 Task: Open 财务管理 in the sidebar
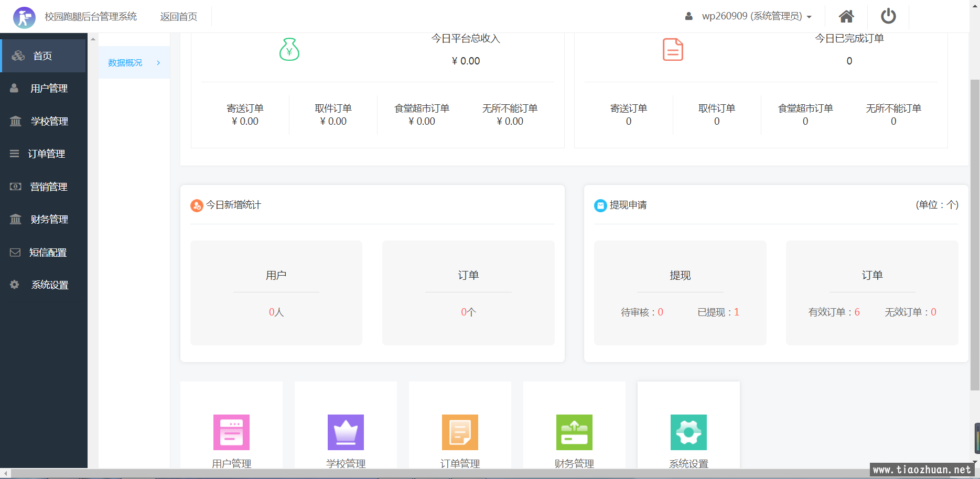43,220
